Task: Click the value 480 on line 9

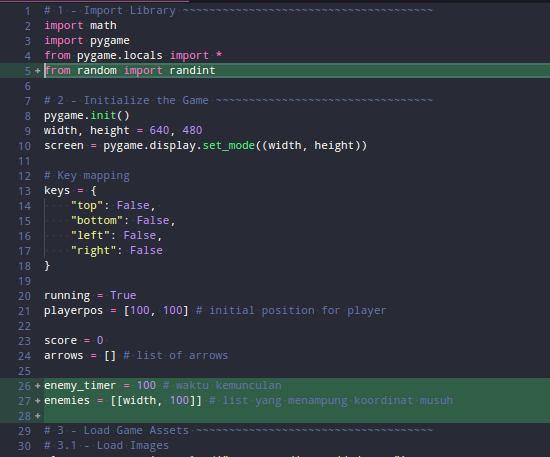Action: 192,130
